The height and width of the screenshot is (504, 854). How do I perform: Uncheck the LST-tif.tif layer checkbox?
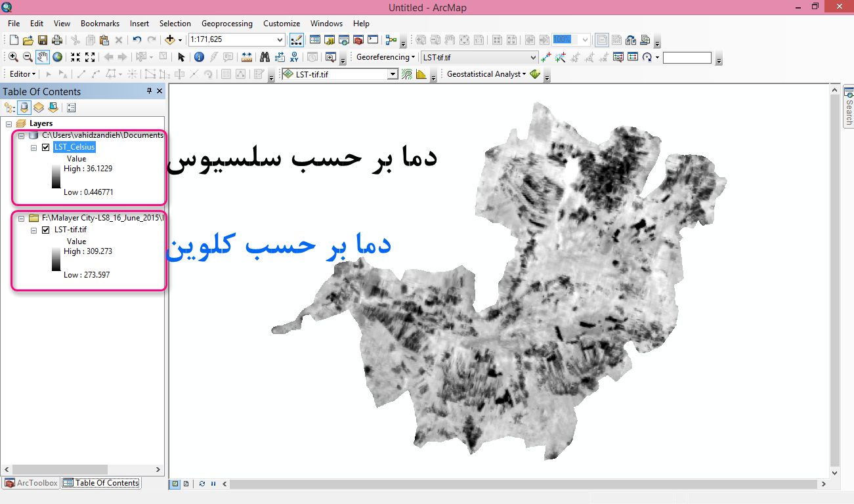(45, 230)
